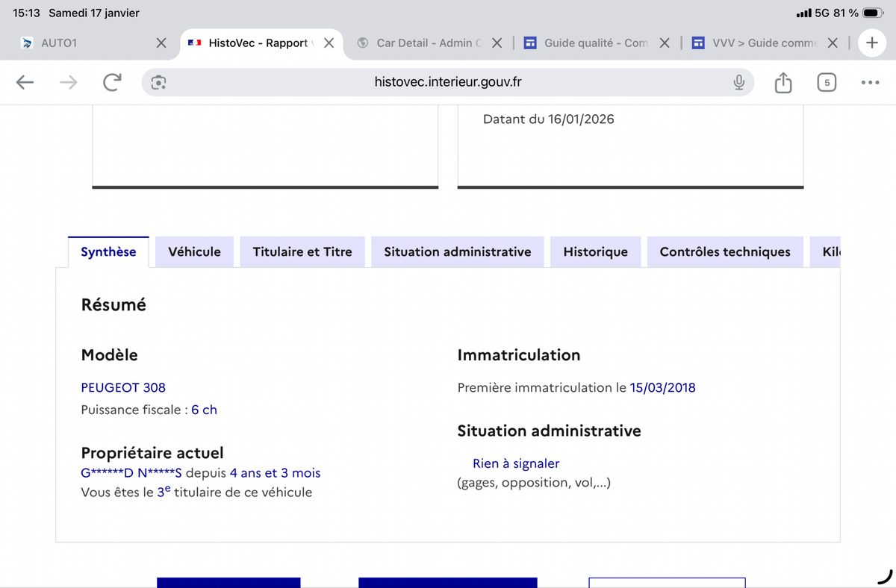
Task: Open the Véhicule tab
Action: tap(194, 251)
